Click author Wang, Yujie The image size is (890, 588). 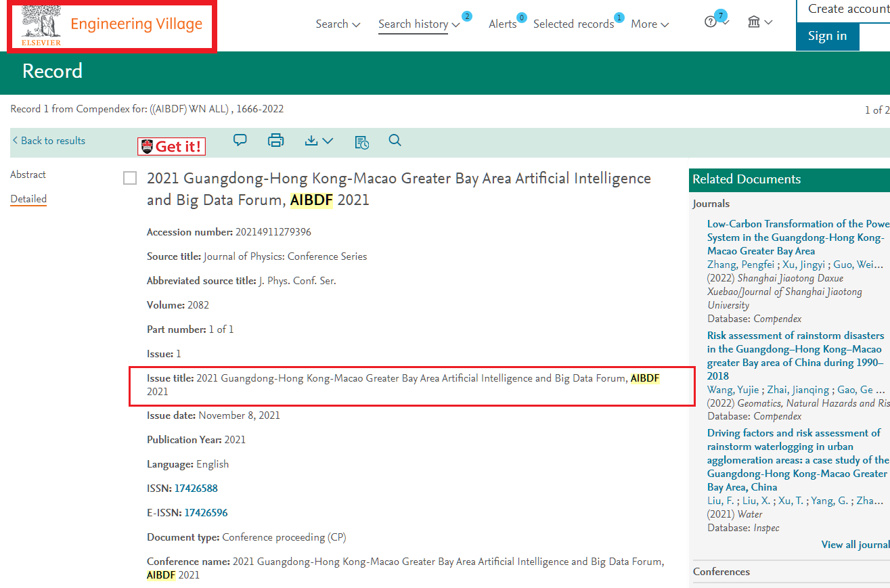pyautogui.click(x=734, y=390)
